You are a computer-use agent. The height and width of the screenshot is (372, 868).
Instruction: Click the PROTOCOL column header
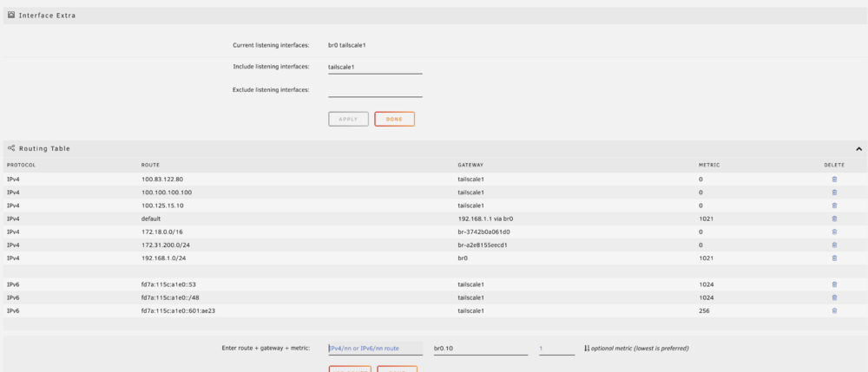pos(21,166)
